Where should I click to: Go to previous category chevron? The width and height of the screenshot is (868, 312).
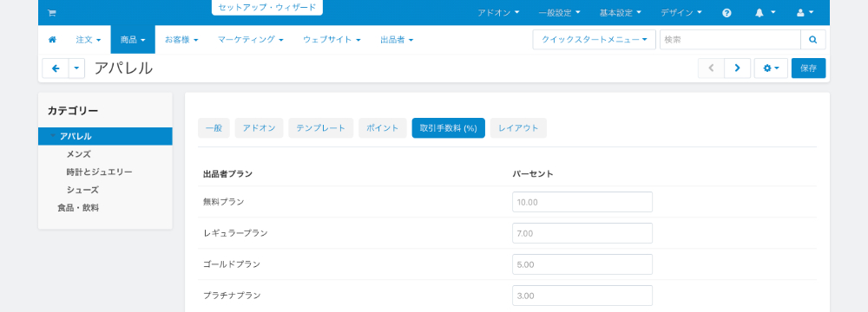tap(712, 68)
